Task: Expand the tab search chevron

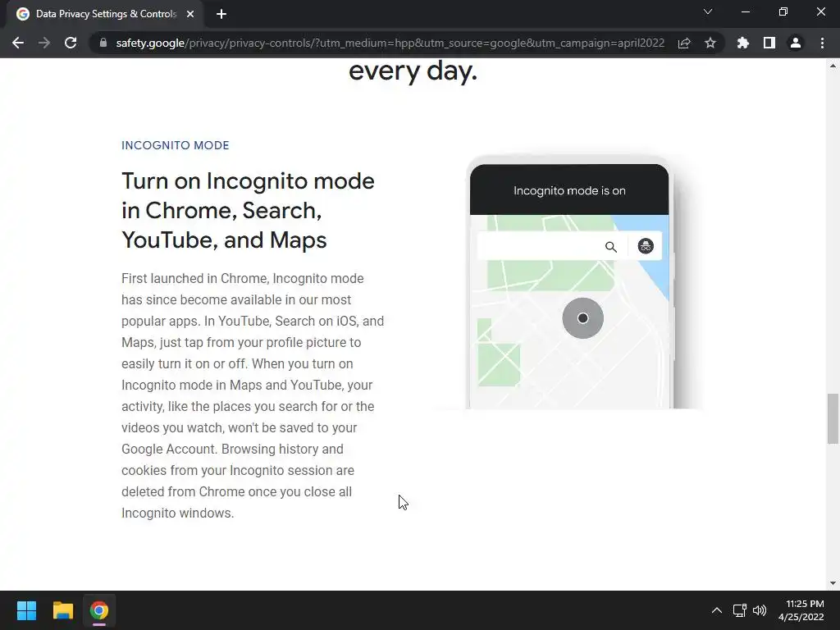Action: [708, 11]
